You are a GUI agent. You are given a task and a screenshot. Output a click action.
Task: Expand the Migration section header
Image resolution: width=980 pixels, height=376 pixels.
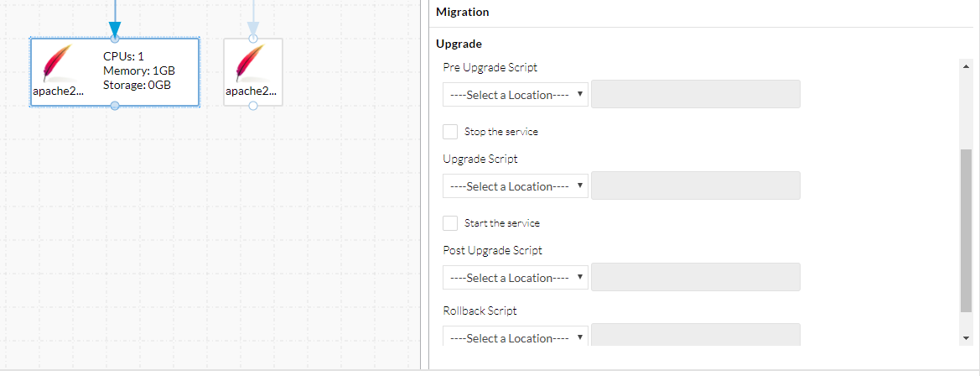(x=463, y=12)
